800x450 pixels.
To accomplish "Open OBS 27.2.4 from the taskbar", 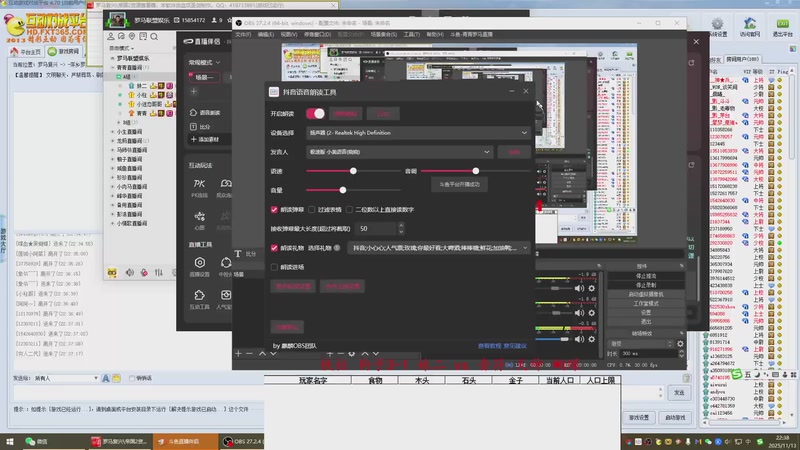I will [243, 442].
